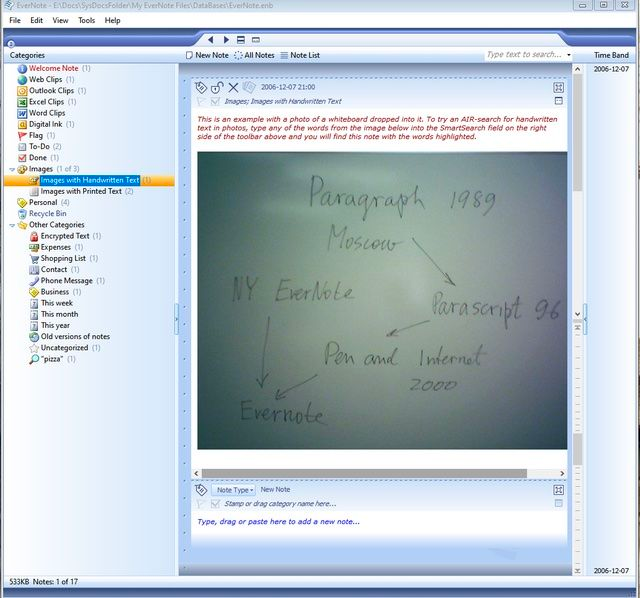Image resolution: width=640 pixels, height=598 pixels.
Task: Click the forward navigation arrow in toolbar
Action: click(226, 40)
